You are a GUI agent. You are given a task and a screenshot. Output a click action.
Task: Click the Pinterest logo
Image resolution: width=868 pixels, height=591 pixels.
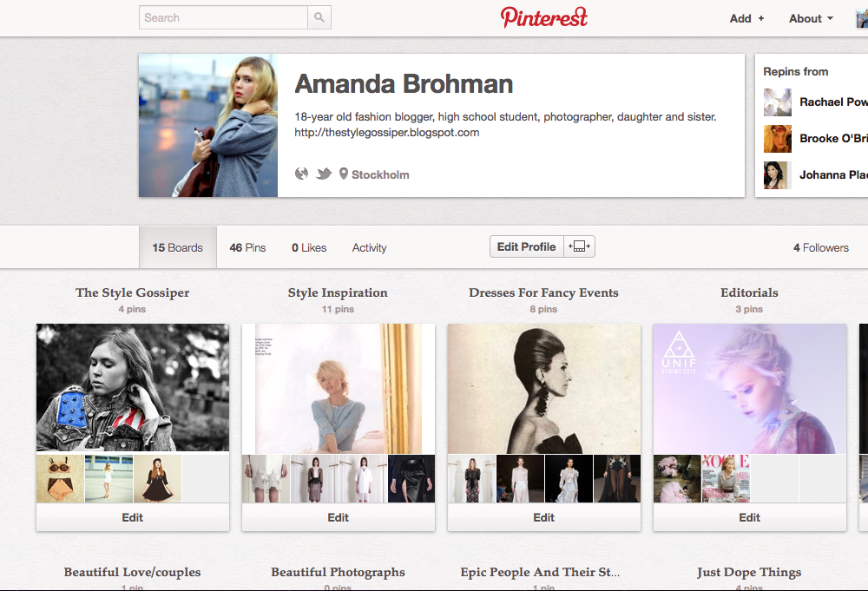543,17
